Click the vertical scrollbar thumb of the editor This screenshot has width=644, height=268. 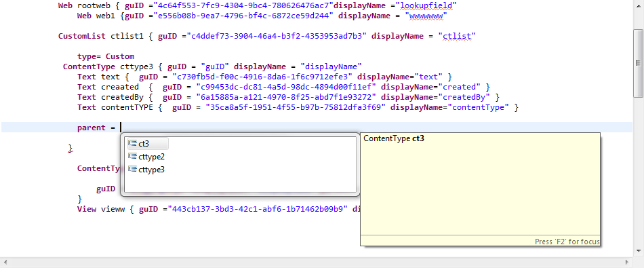[638, 63]
